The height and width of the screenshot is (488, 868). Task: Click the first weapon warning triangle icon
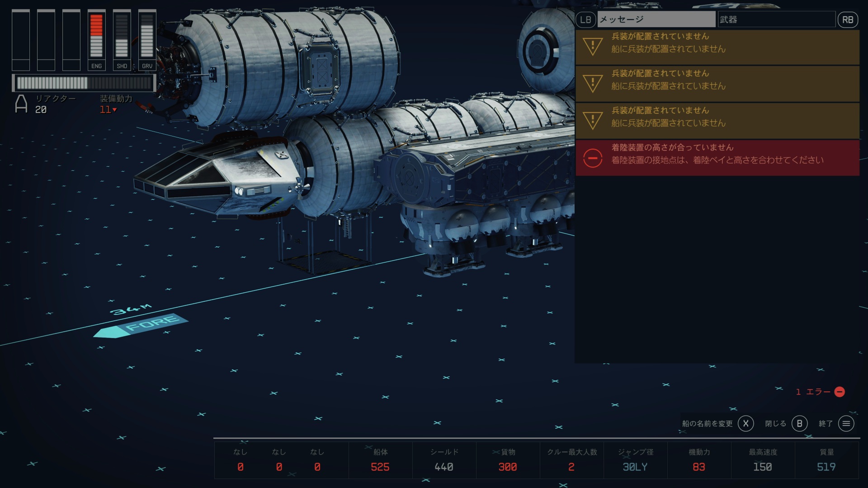(x=593, y=46)
